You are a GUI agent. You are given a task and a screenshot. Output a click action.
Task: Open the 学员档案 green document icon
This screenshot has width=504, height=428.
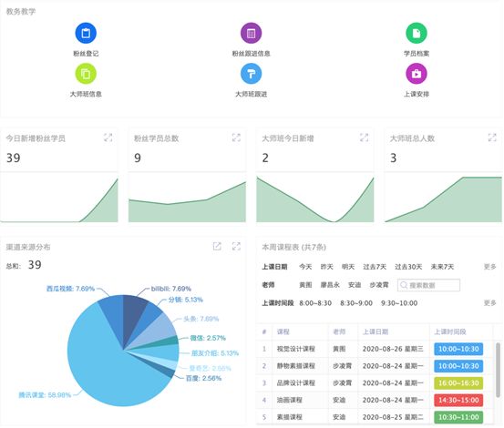pos(417,33)
